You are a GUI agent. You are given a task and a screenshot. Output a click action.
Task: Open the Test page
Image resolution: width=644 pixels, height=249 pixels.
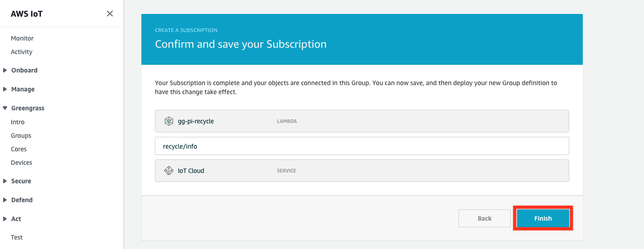tap(17, 237)
